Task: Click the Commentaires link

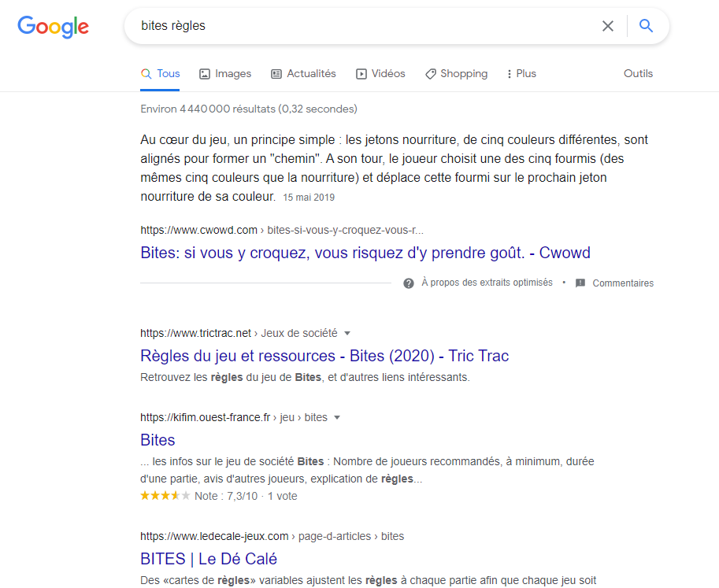Action: click(623, 283)
